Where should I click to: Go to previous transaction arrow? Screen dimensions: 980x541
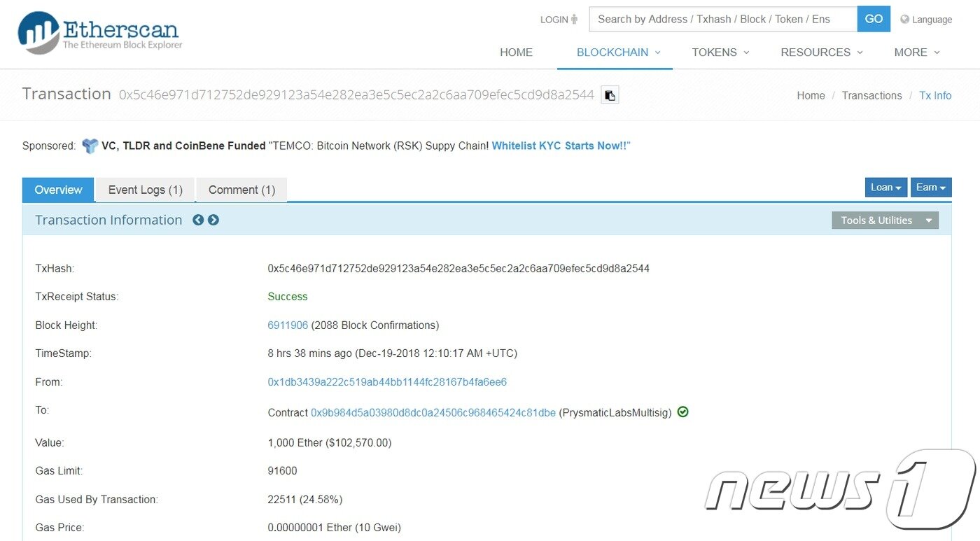198,220
